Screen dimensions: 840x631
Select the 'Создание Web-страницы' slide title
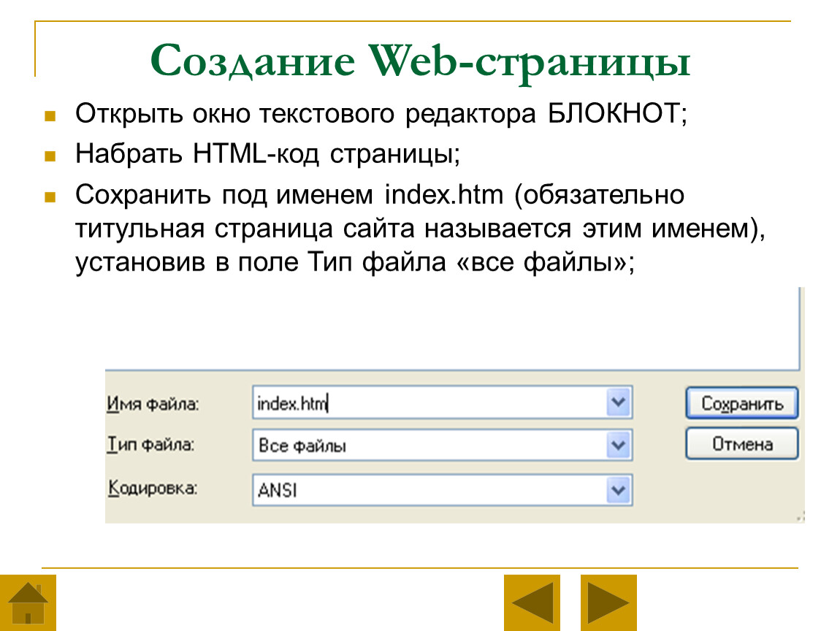click(420, 64)
